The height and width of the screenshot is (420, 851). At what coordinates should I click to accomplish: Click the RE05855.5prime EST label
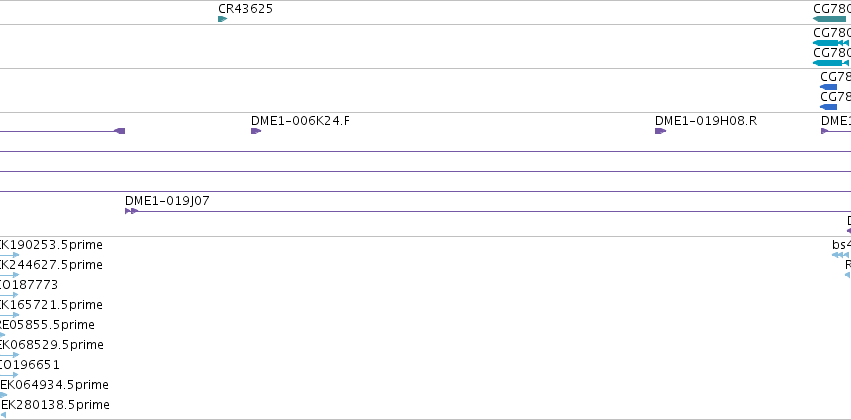tap(47, 325)
